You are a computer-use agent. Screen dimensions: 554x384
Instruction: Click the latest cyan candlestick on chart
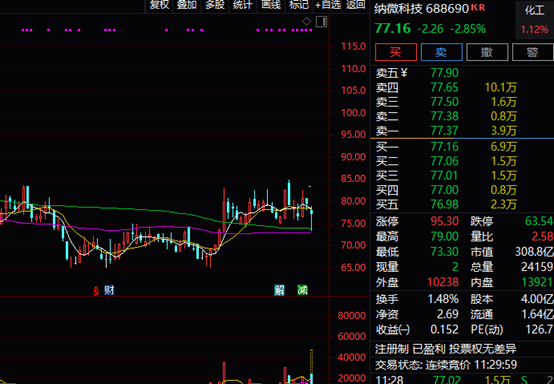pos(311,219)
